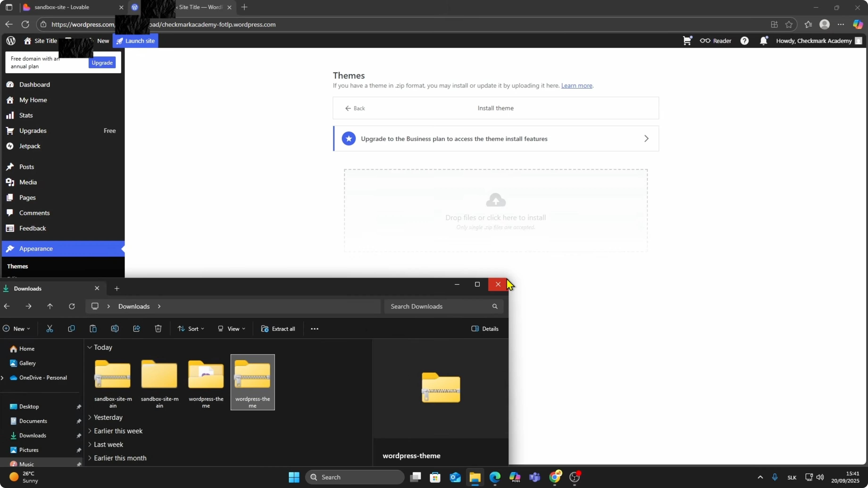Open Pages in WordPress sidebar

63,197
